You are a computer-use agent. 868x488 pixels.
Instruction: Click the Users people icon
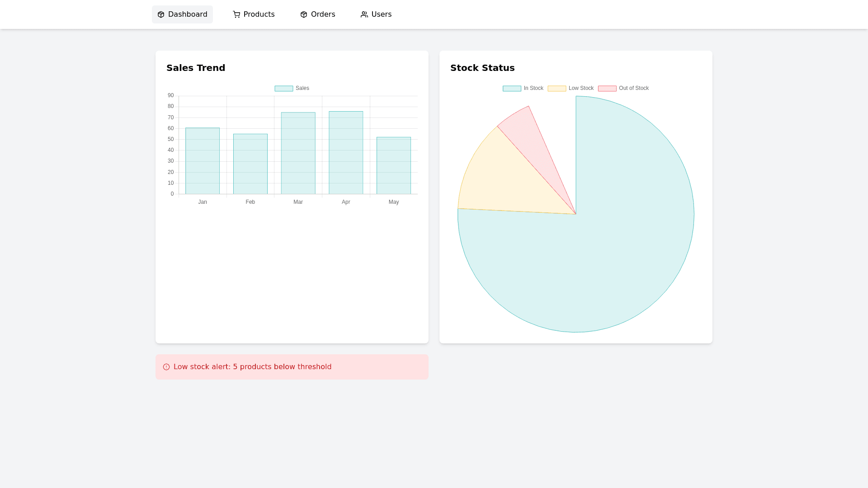point(364,14)
